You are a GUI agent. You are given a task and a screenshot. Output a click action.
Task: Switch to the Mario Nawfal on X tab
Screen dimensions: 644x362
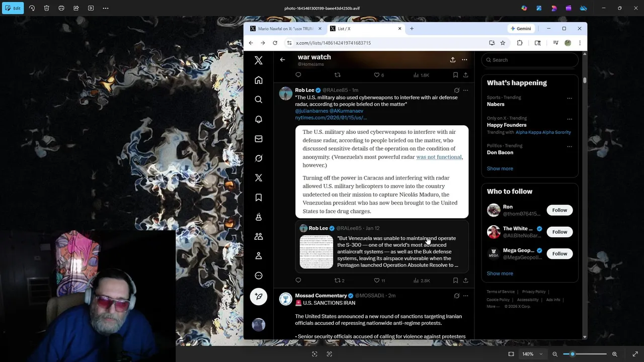[285, 29]
